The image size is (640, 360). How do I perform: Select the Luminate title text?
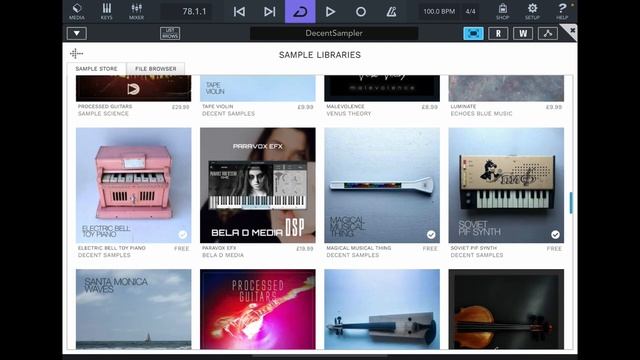click(463, 107)
